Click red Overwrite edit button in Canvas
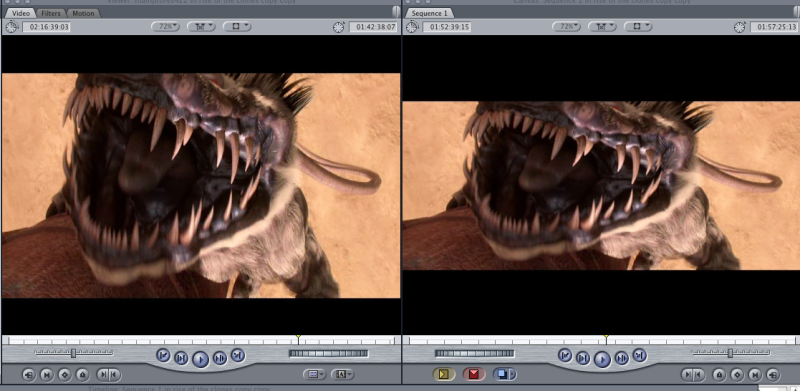The height and width of the screenshot is (391, 800). coord(474,375)
